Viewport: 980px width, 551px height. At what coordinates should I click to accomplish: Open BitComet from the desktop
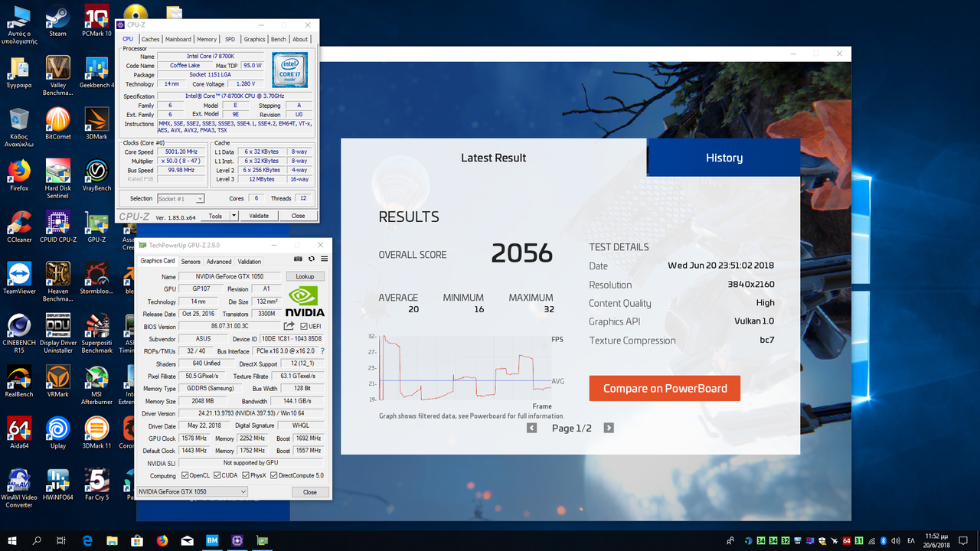pyautogui.click(x=57, y=123)
